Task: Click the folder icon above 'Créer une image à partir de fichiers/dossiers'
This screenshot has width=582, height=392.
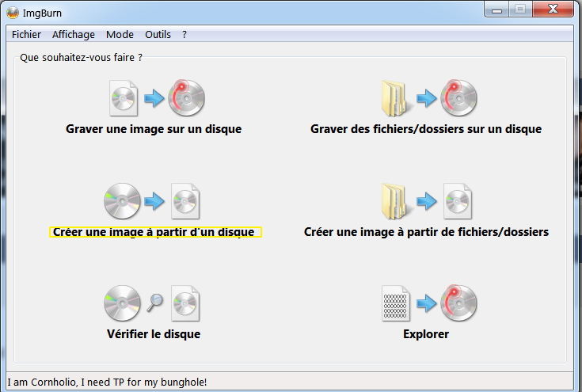Action: (396, 201)
